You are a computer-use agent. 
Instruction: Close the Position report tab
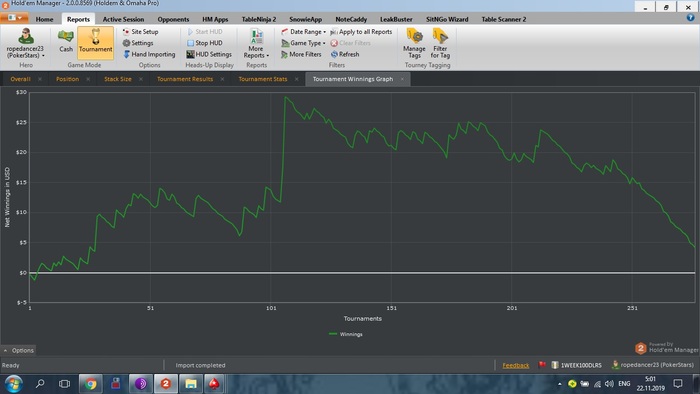tap(88, 79)
